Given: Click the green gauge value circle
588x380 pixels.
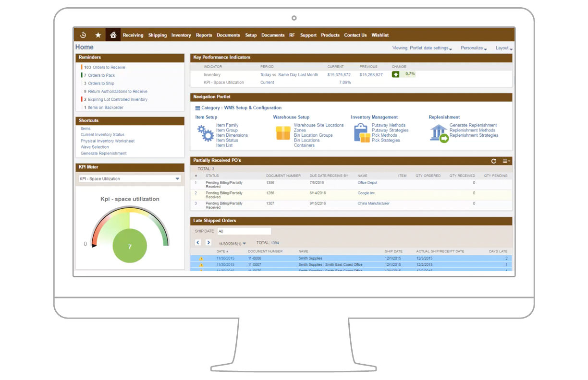Looking at the screenshot, I should pos(130,247).
